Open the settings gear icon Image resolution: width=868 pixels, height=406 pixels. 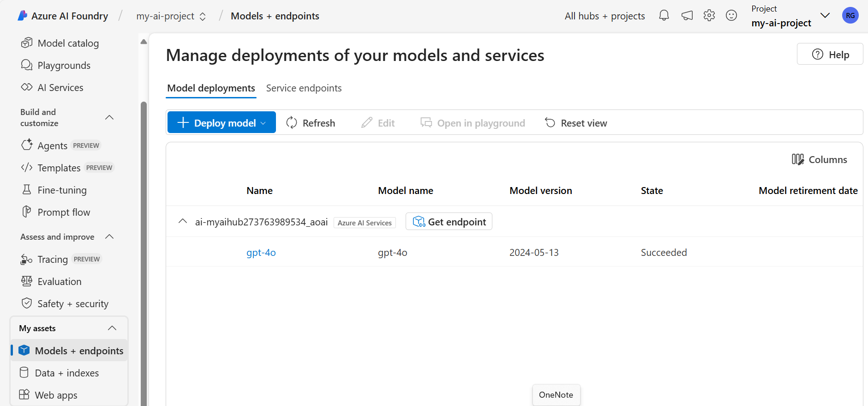pos(709,15)
